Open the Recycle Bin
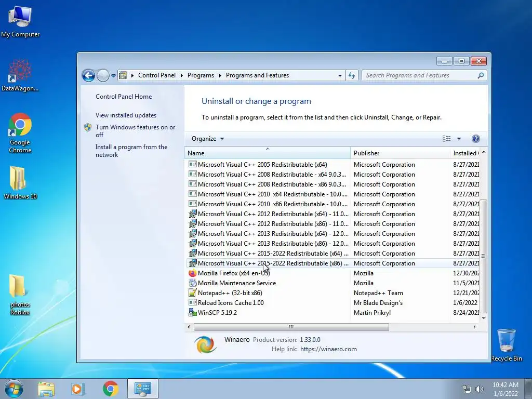Screen dimensions: 532x399 point(507,345)
